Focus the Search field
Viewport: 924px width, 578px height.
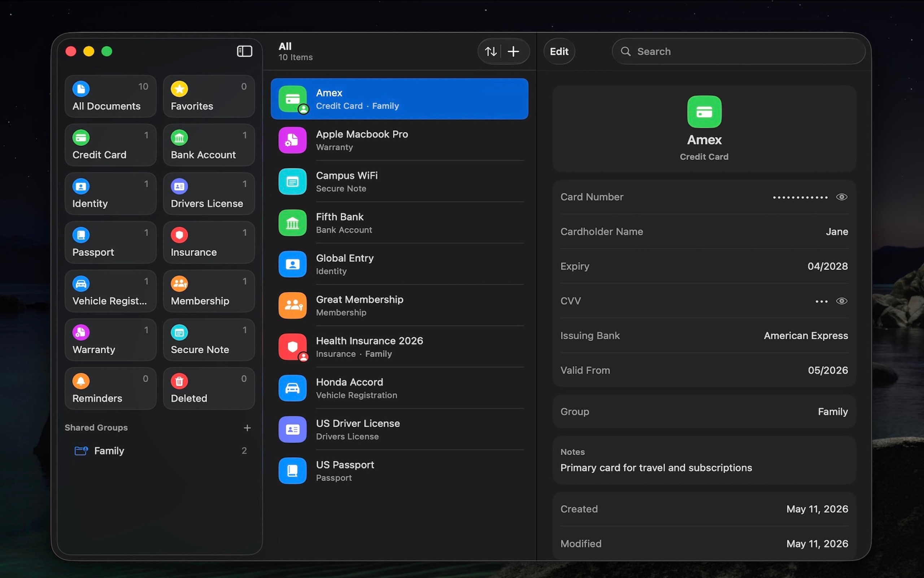pos(738,51)
